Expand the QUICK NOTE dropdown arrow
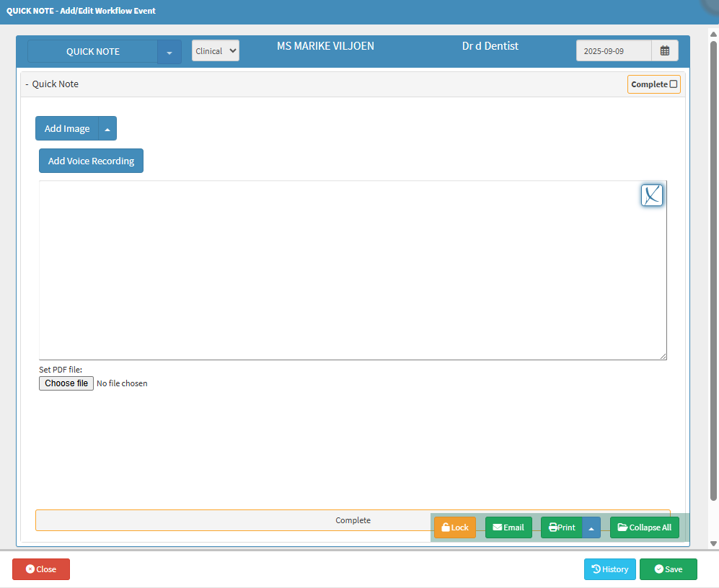 pos(169,52)
